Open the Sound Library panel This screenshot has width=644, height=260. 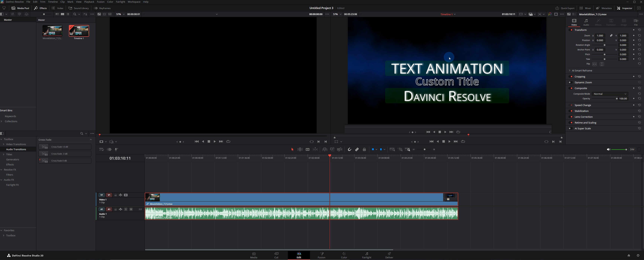(78, 8)
